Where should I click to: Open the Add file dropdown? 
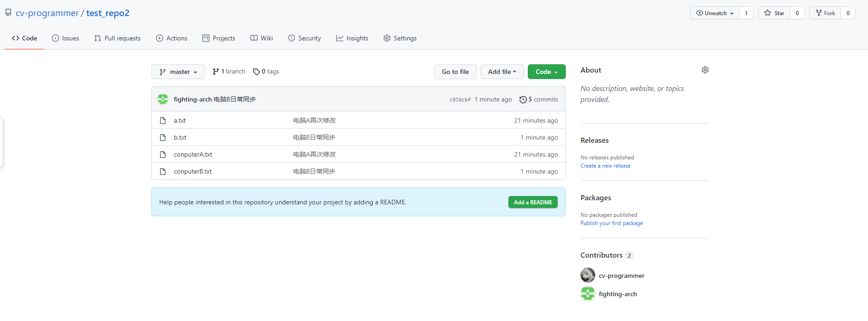click(502, 72)
